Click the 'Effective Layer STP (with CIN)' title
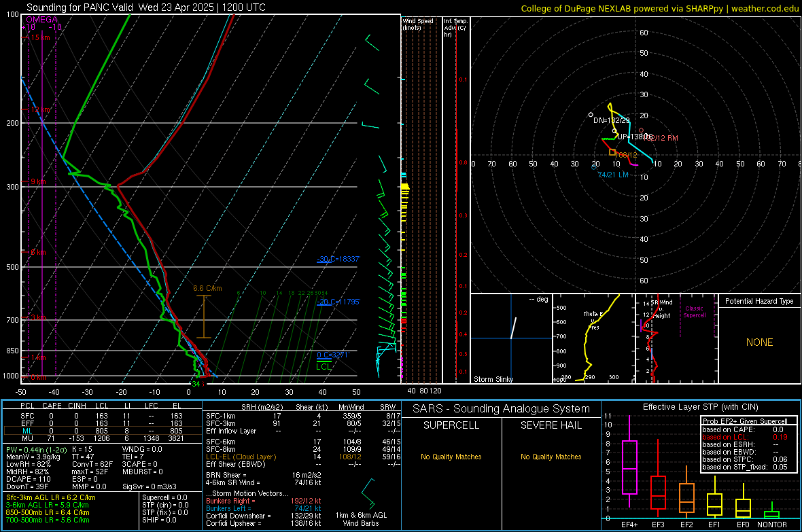This screenshot has height=532, width=802. point(700,407)
